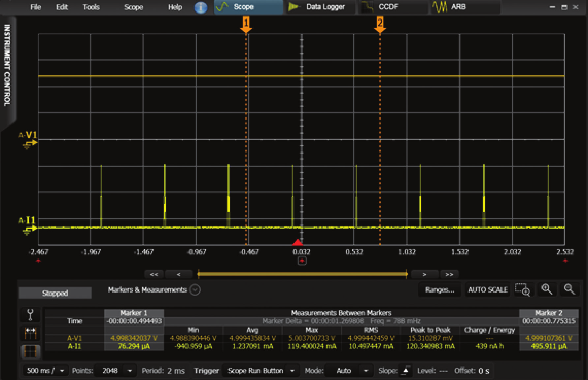Screen dimensions: 588x380
Task: Switch to the Scope tab
Action: tap(249, 7)
